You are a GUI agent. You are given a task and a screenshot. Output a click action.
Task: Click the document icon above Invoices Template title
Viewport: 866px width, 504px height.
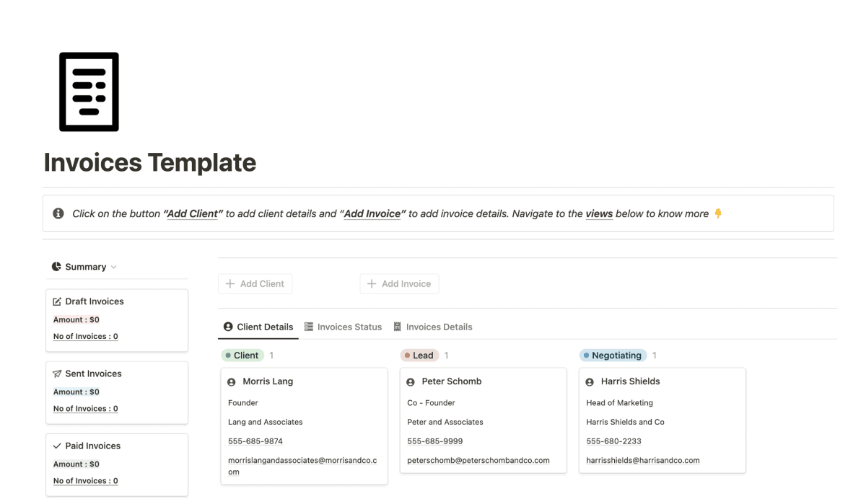89,91
